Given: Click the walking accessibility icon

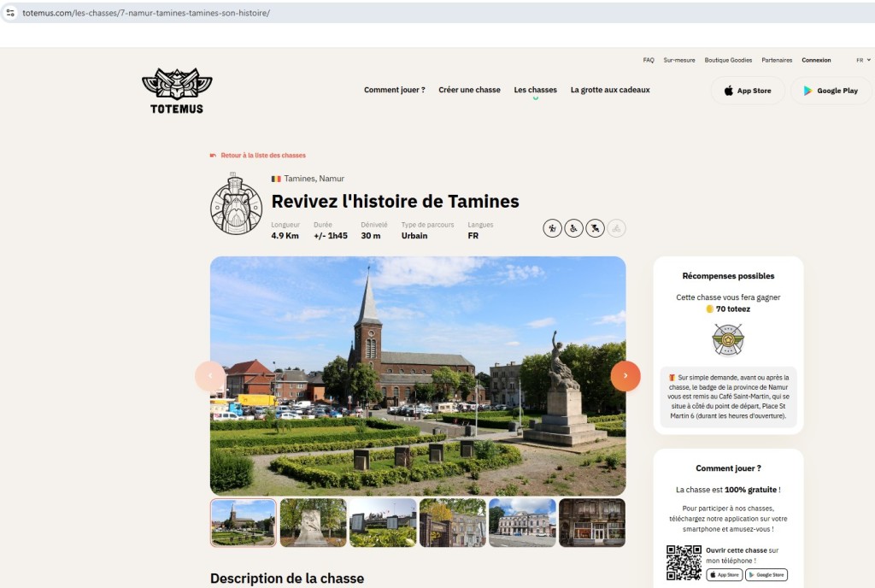Looking at the screenshot, I should pyautogui.click(x=552, y=228).
